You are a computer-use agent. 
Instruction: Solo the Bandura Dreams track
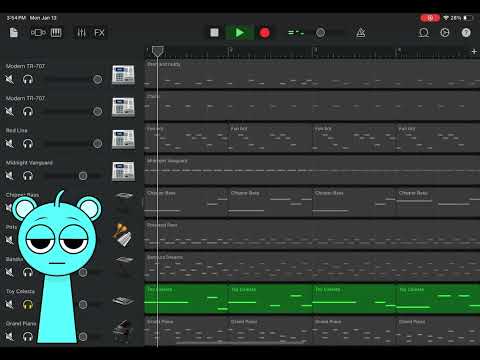[28, 272]
